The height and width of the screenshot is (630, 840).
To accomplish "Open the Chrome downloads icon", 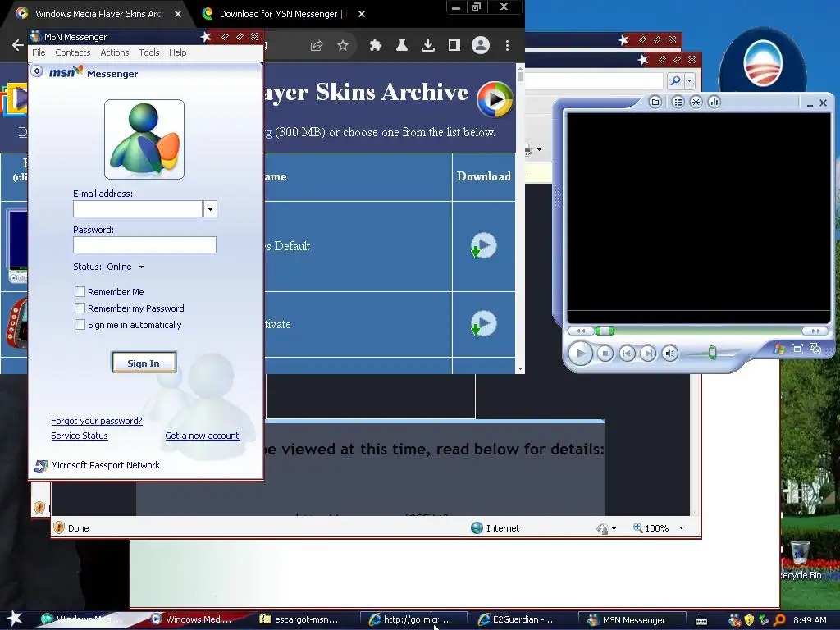I will coord(428,46).
